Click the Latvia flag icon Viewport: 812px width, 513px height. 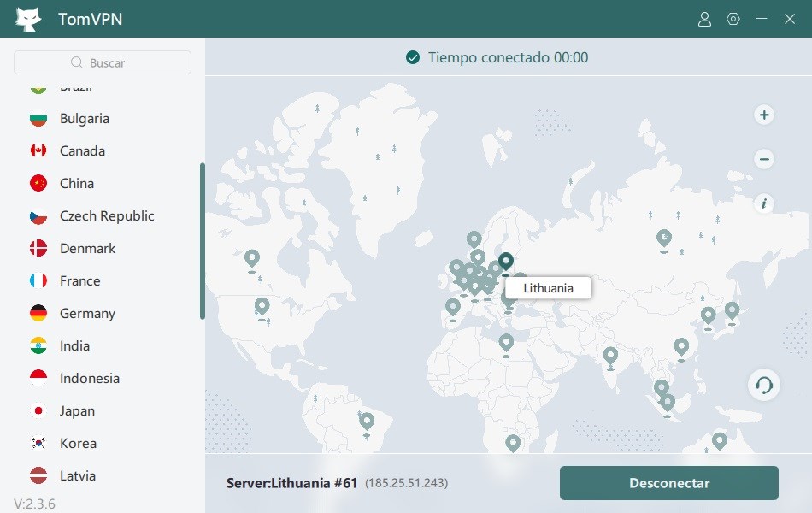point(38,475)
